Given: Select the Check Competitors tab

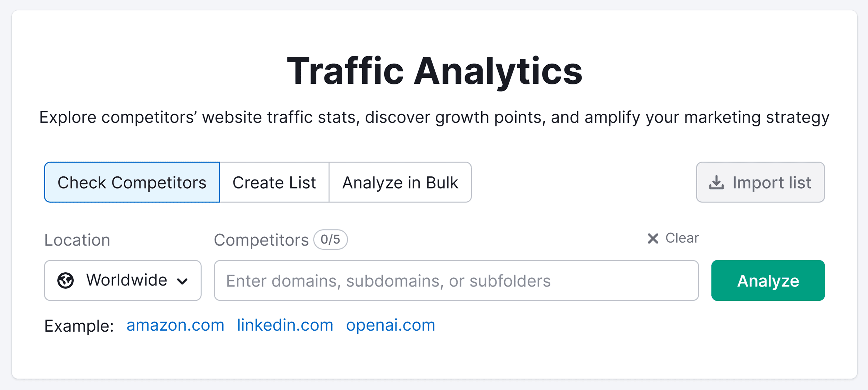Looking at the screenshot, I should (x=132, y=182).
